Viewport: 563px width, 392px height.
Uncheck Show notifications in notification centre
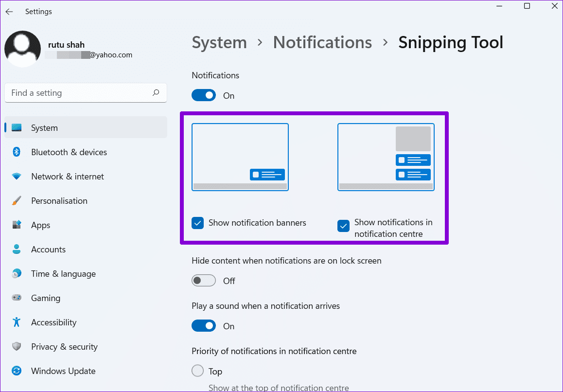click(344, 226)
